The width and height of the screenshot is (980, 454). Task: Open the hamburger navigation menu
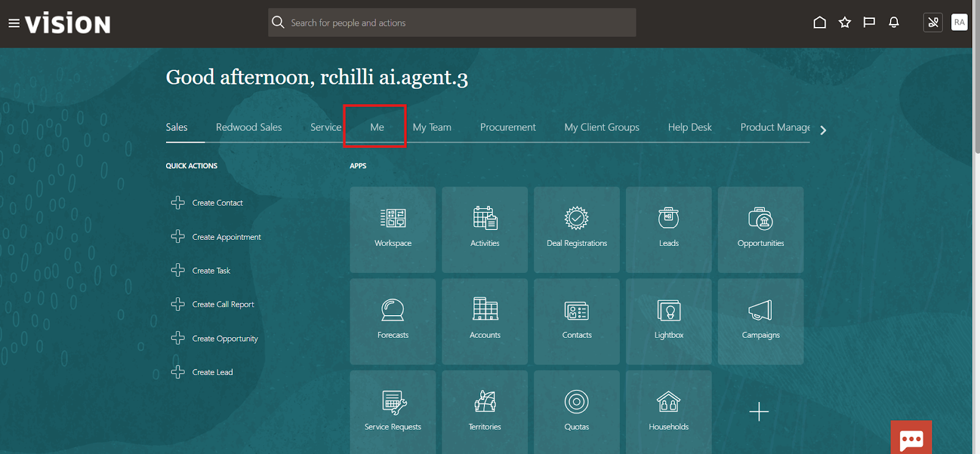point(13,23)
